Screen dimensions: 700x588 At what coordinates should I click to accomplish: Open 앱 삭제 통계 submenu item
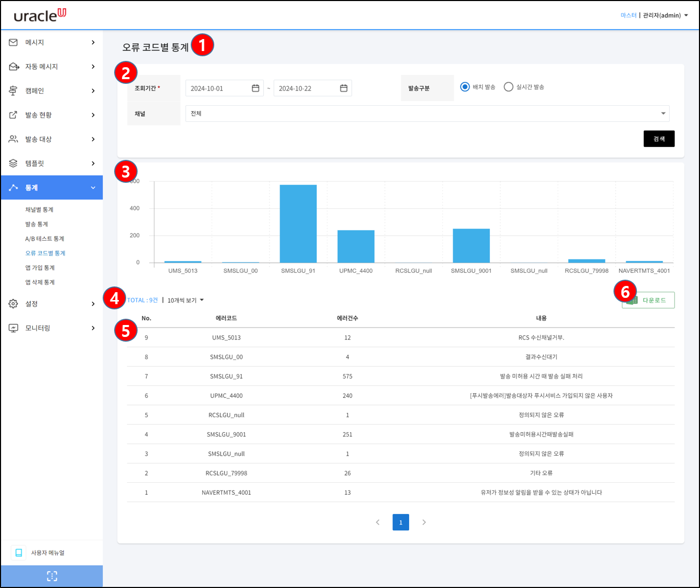[x=40, y=283]
